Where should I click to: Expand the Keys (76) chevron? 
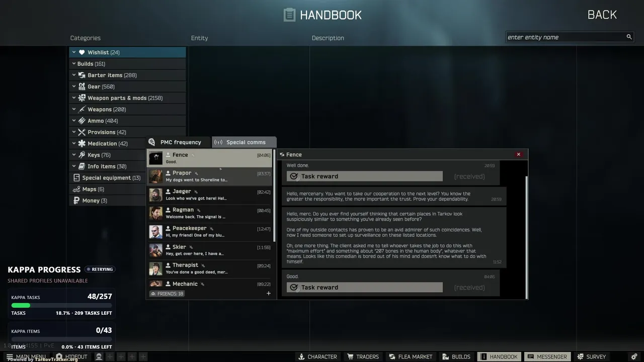click(x=73, y=155)
